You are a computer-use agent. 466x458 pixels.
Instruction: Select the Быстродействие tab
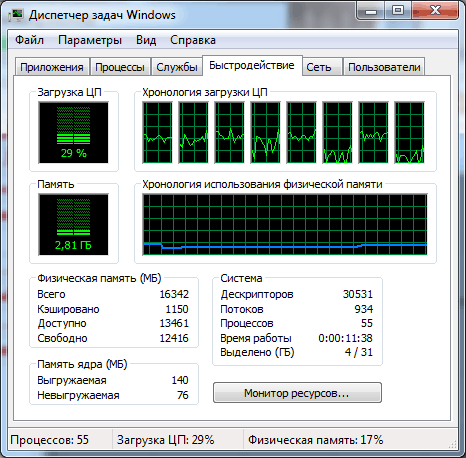click(x=252, y=65)
